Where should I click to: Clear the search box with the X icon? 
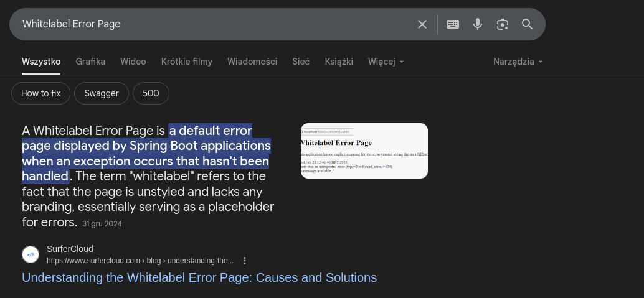click(422, 24)
